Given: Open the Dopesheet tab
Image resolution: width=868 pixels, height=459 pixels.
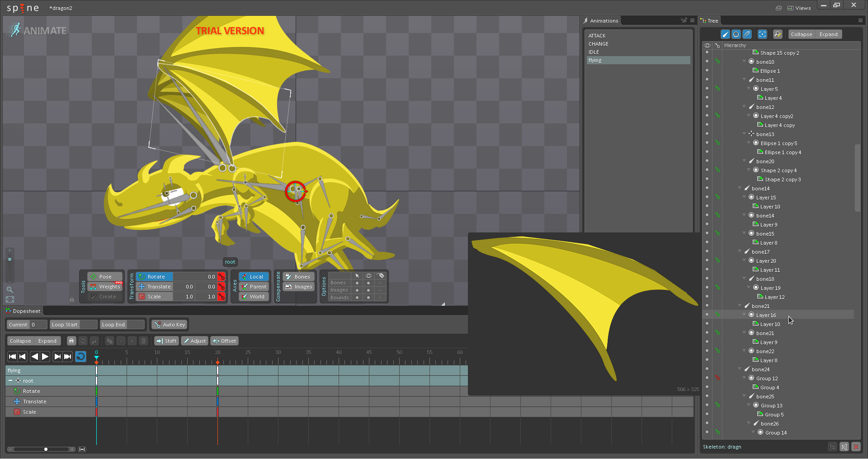Looking at the screenshot, I should tap(23, 311).
